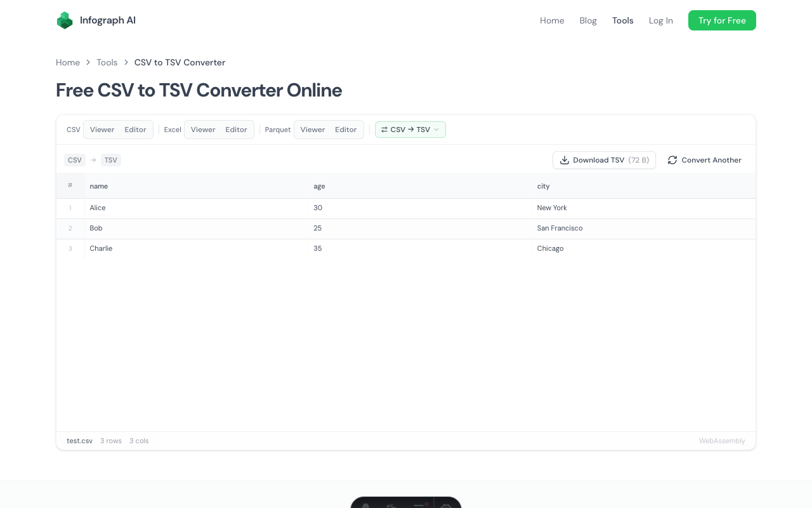The image size is (812, 508).
Task: Click the Log In link
Action: tap(661, 20)
